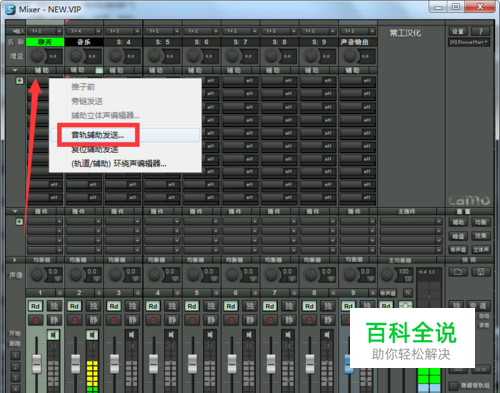Click the plus icon in the aux section
This screenshot has width=500, height=393.
coord(19,80)
